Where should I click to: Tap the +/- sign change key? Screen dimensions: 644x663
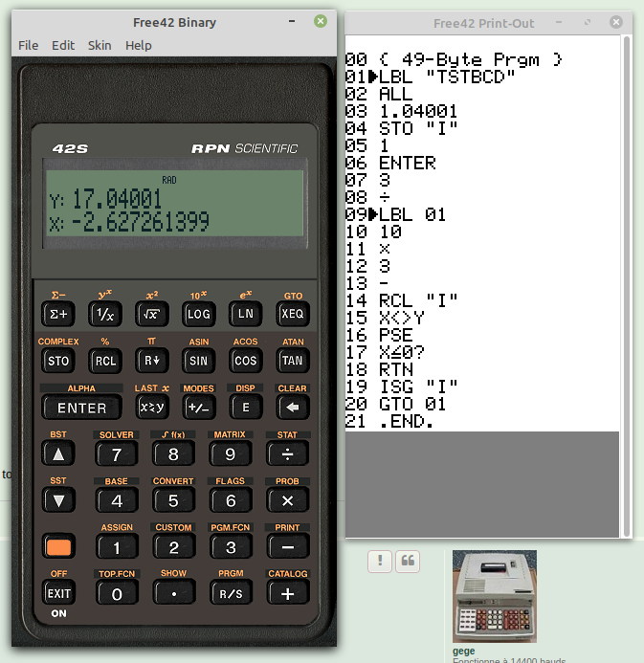click(199, 408)
